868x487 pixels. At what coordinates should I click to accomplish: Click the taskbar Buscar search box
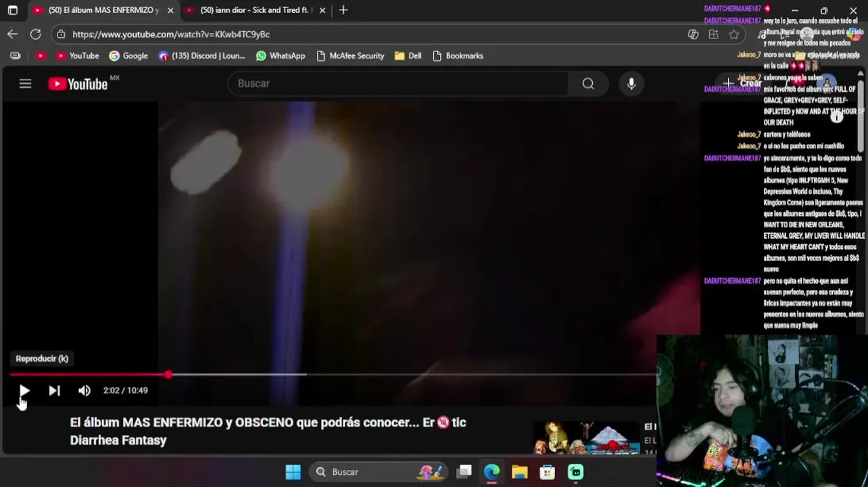(379, 471)
